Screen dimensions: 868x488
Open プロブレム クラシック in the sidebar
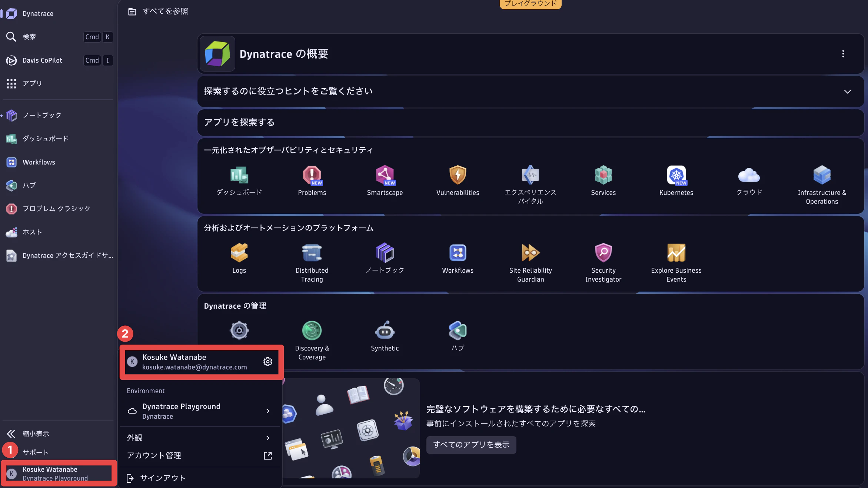58,209
